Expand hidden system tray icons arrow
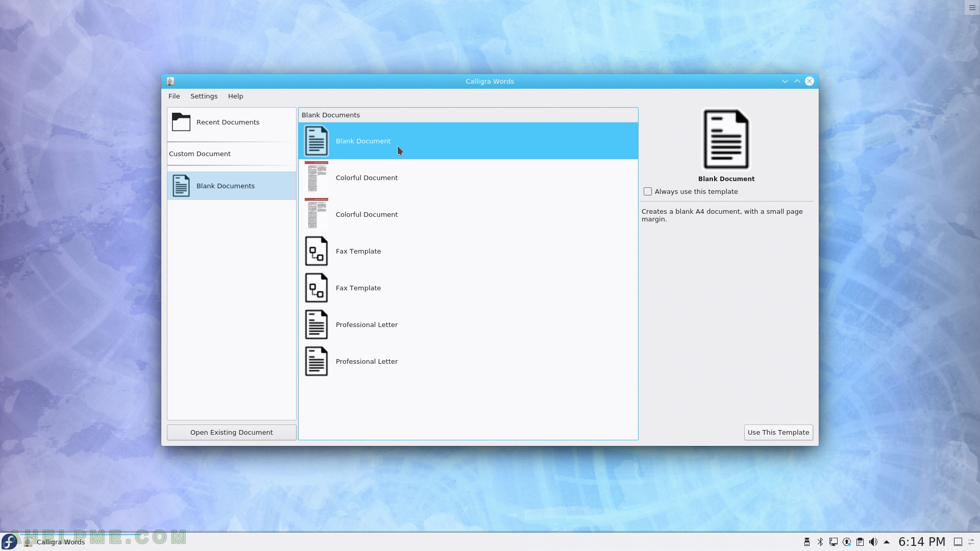Image resolution: width=980 pixels, height=551 pixels. pyautogui.click(x=887, y=542)
